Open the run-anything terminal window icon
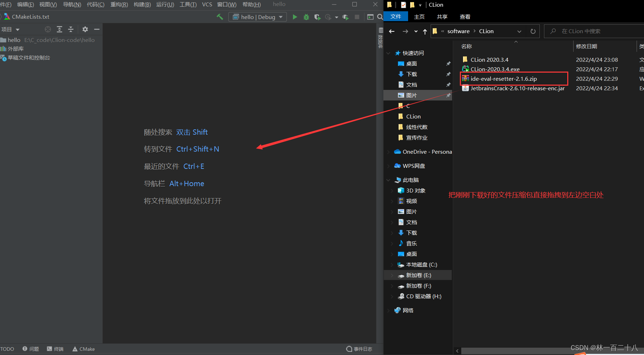This screenshot has width=644, height=355. 370,17
